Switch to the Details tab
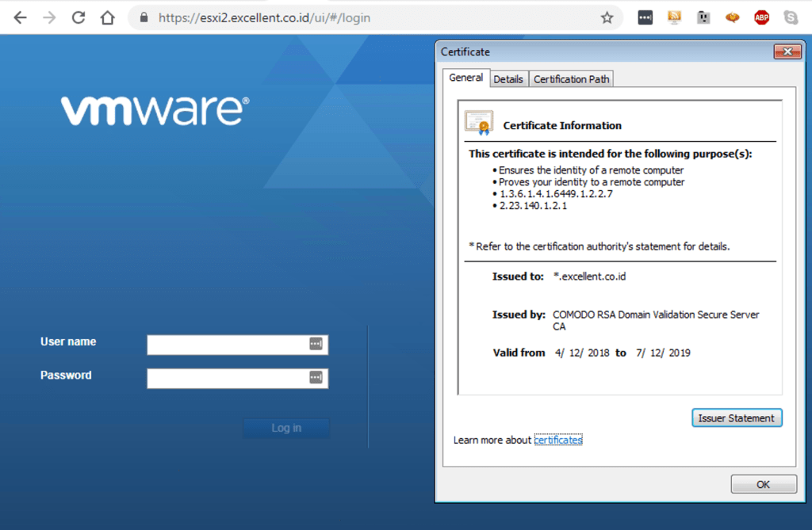The width and height of the screenshot is (812, 530). (508, 79)
